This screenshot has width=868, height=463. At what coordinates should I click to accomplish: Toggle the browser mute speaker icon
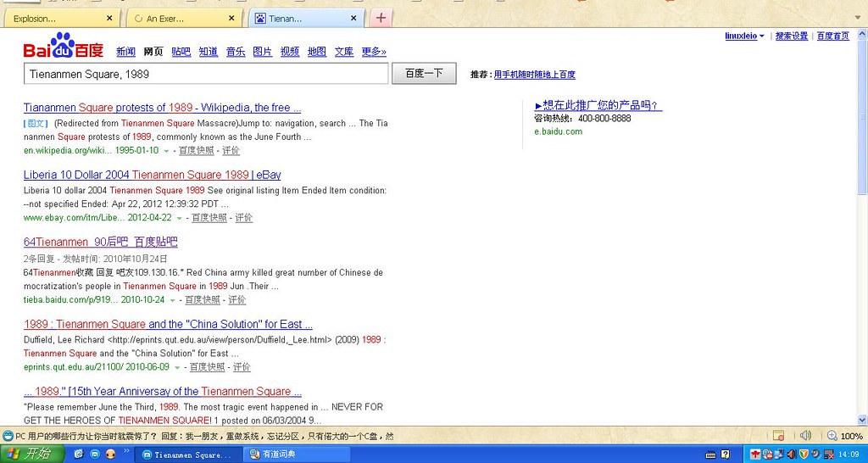tap(805, 436)
